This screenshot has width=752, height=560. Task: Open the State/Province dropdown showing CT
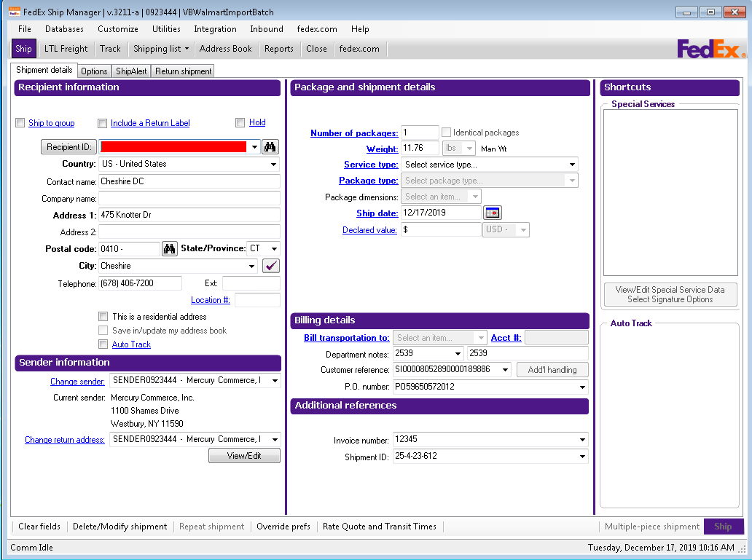pyautogui.click(x=274, y=248)
